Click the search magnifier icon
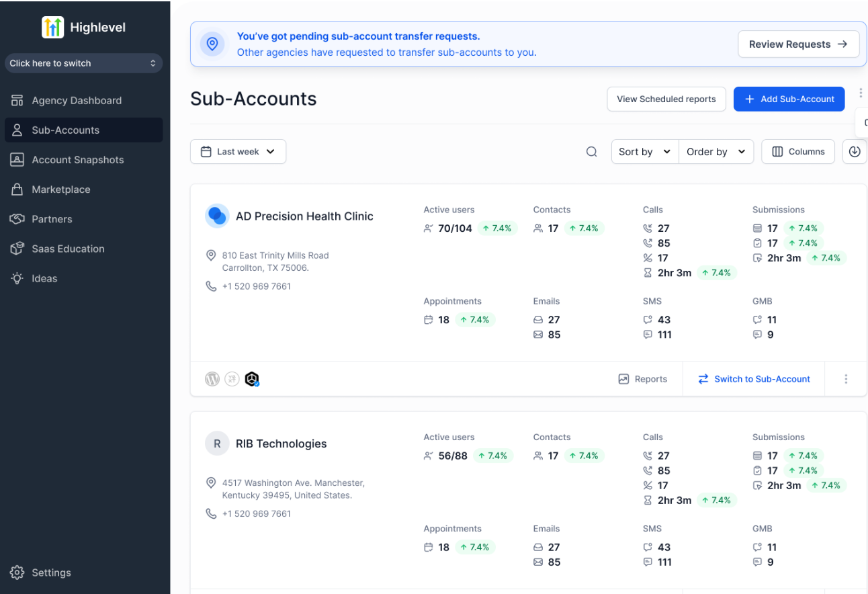Screen dimensions: 868x594 (592, 152)
